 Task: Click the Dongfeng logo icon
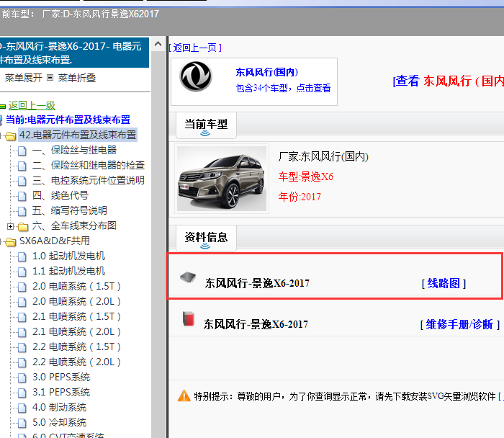tap(195, 76)
